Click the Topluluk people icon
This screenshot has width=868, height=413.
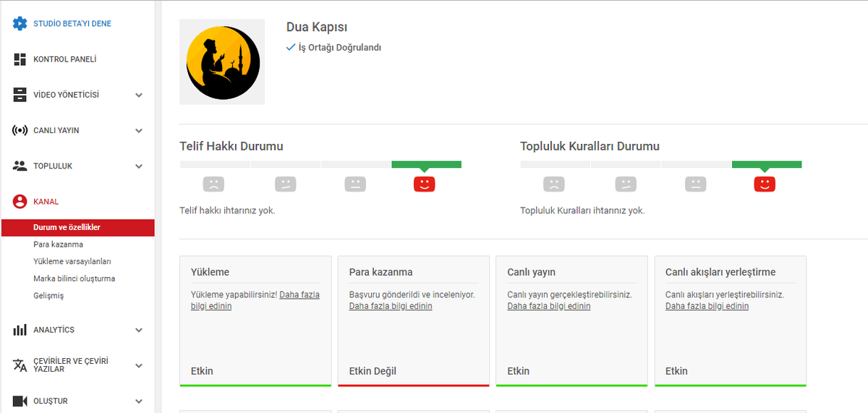20,166
